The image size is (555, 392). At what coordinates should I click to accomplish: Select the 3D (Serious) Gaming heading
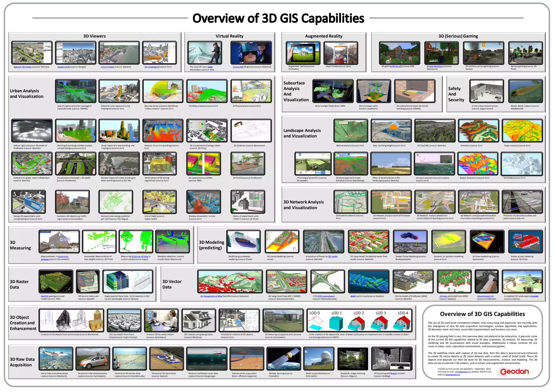pyautogui.click(x=458, y=36)
